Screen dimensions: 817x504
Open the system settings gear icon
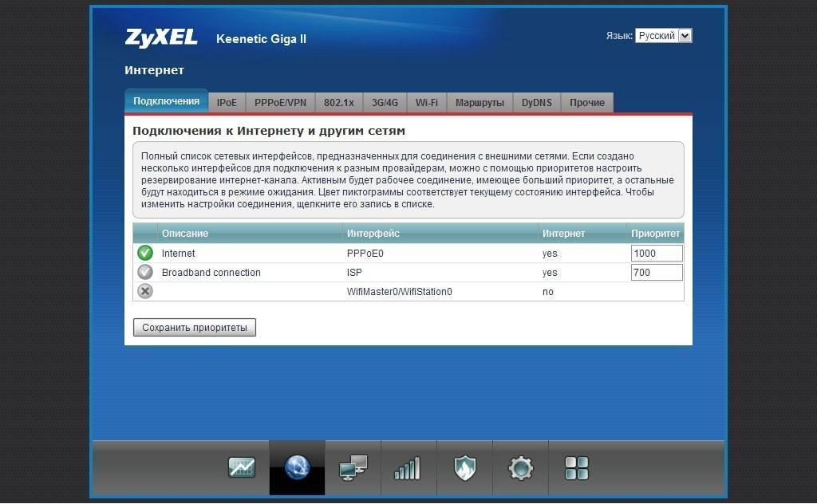point(520,467)
